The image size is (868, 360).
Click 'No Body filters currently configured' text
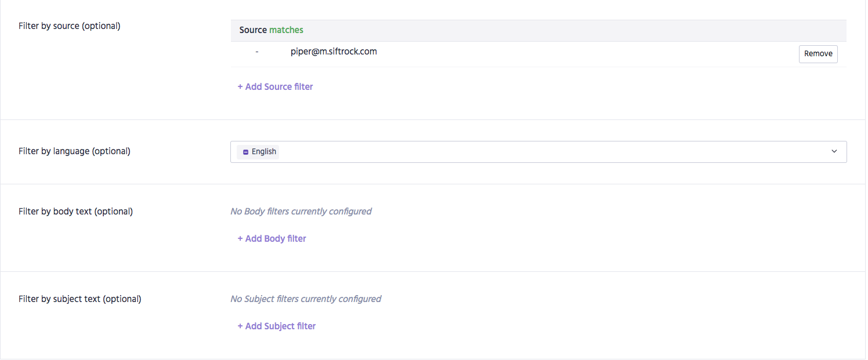[x=301, y=211]
